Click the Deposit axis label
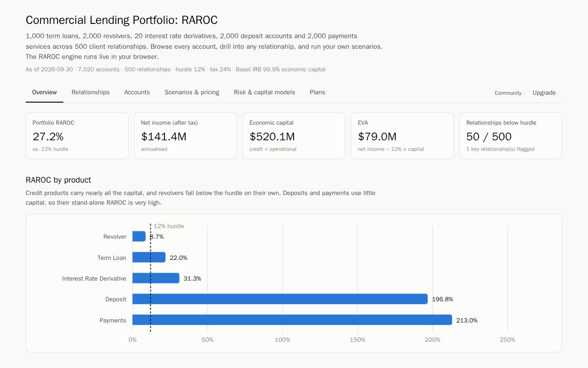 [116, 299]
